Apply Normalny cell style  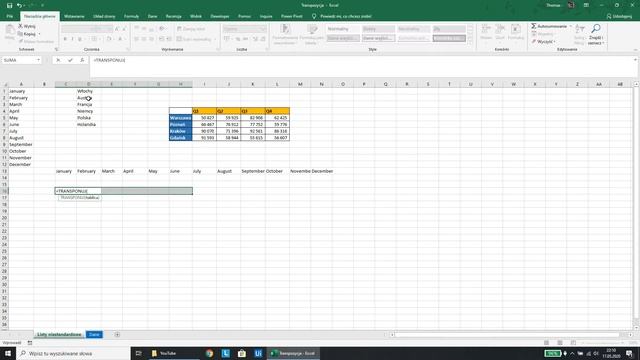[343, 29]
